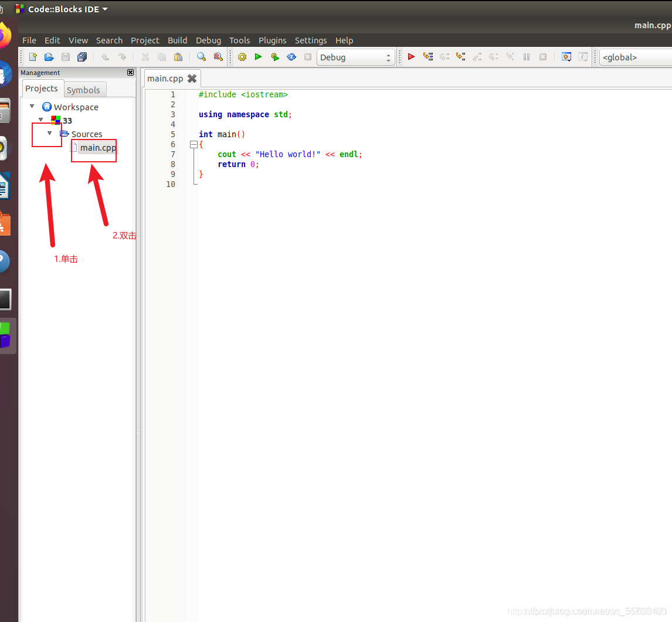Close the main.cpp editor tab
This screenshot has height=622, width=672.
[192, 79]
